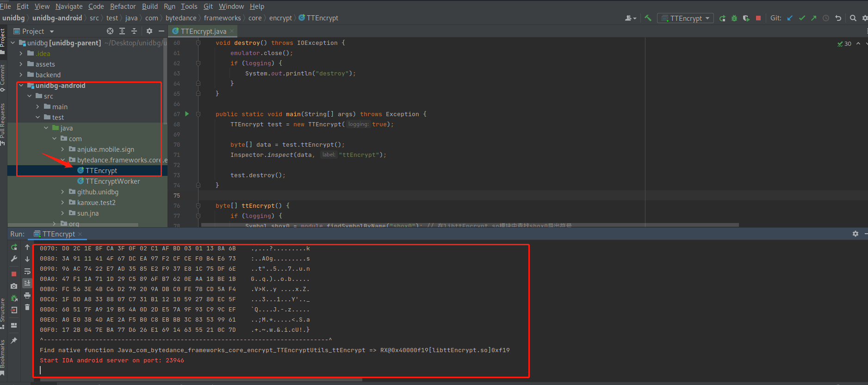Click the exit icon in the Run panel

point(14,310)
